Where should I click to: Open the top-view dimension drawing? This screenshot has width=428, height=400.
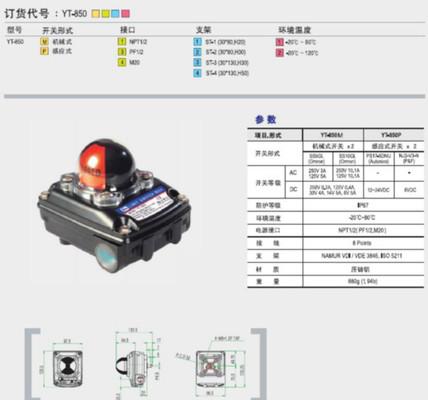pos(68,368)
